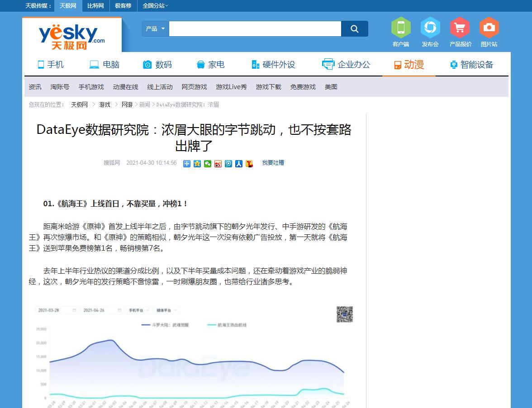Go to 网页游戏 submenu
Viewport: 532px width, 408px height.
(x=194, y=87)
